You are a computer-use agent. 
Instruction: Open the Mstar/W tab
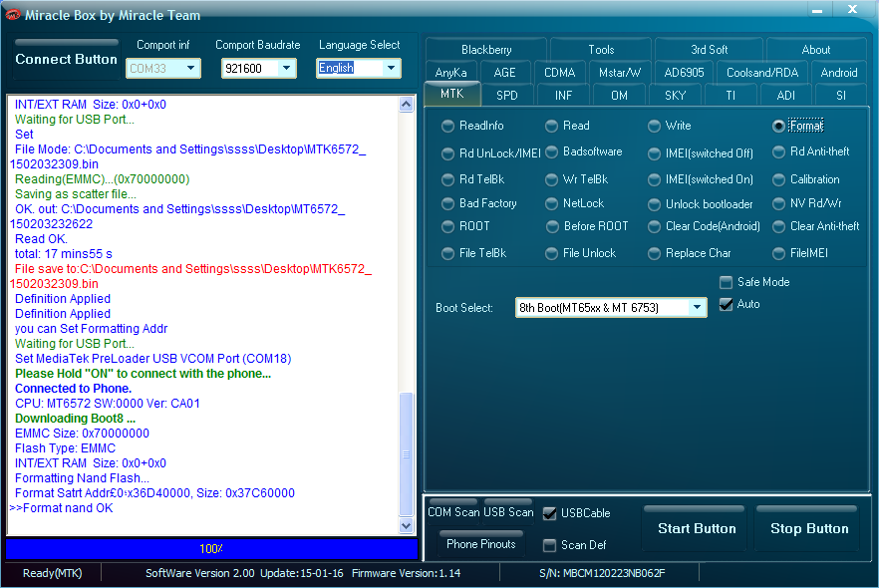(620, 73)
